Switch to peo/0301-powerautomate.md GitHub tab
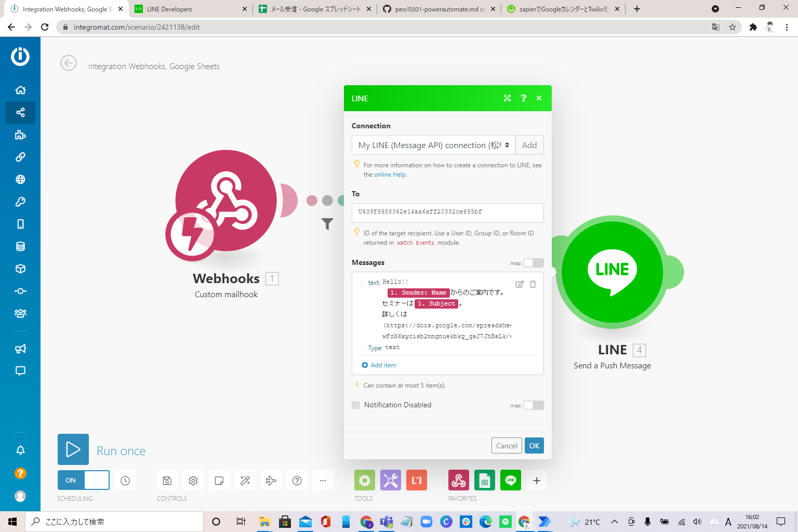This screenshot has width=798, height=532. (x=439, y=9)
